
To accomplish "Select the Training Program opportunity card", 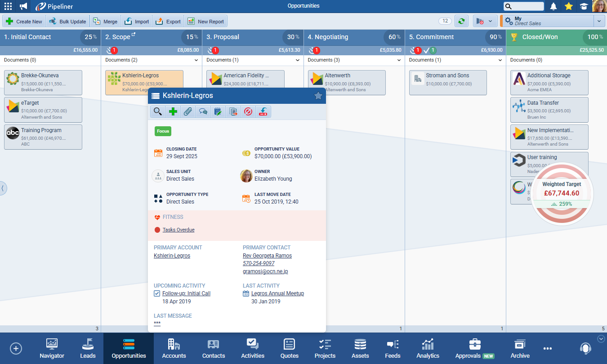I will (x=43, y=137).
